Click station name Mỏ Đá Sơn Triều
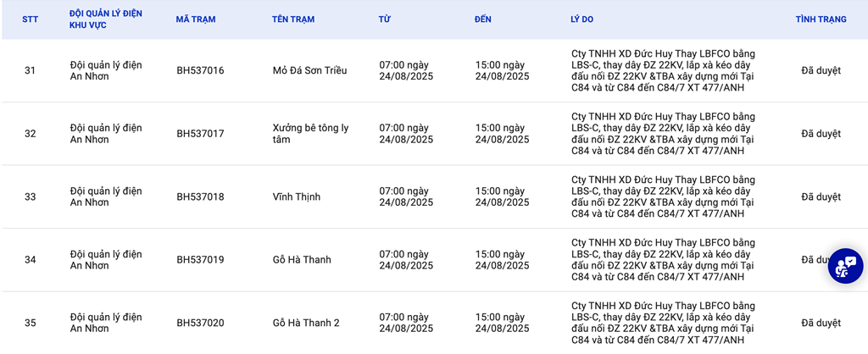The image size is (868, 354). pyautogui.click(x=309, y=70)
